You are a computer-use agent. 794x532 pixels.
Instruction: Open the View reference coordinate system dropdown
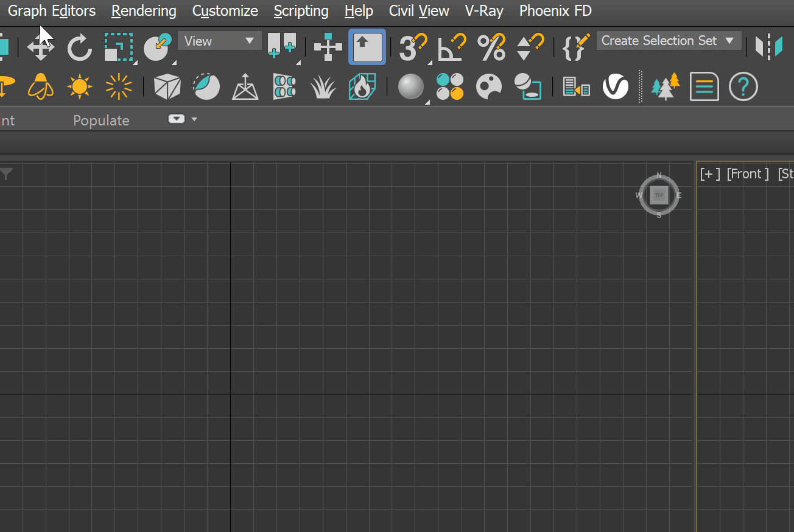coord(219,40)
